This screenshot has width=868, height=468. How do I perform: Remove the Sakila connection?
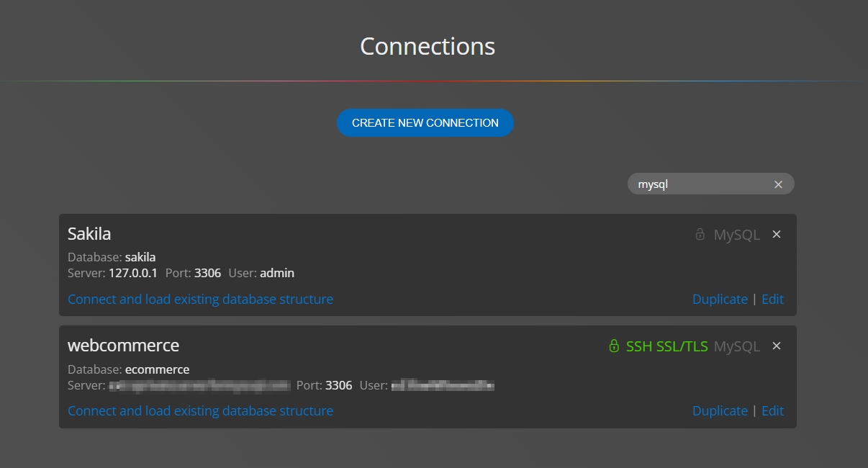click(x=777, y=234)
